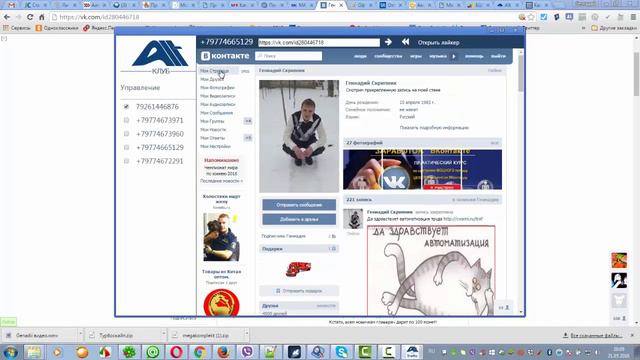This screenshot has width=640, height=360.
Task: Open the profile photo of Геннадий
Action: click(x=299, y=136)
